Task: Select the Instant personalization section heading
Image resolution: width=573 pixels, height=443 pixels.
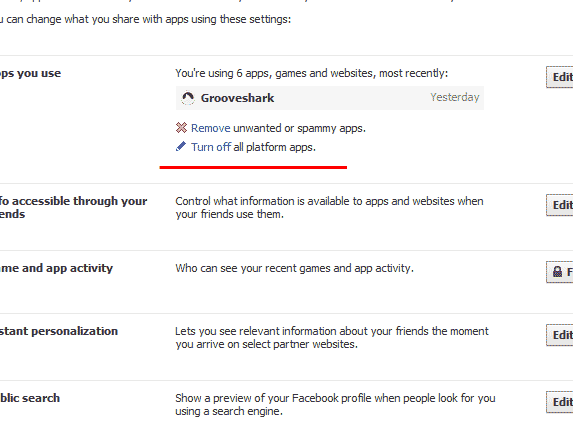Action: coord(59,331)
